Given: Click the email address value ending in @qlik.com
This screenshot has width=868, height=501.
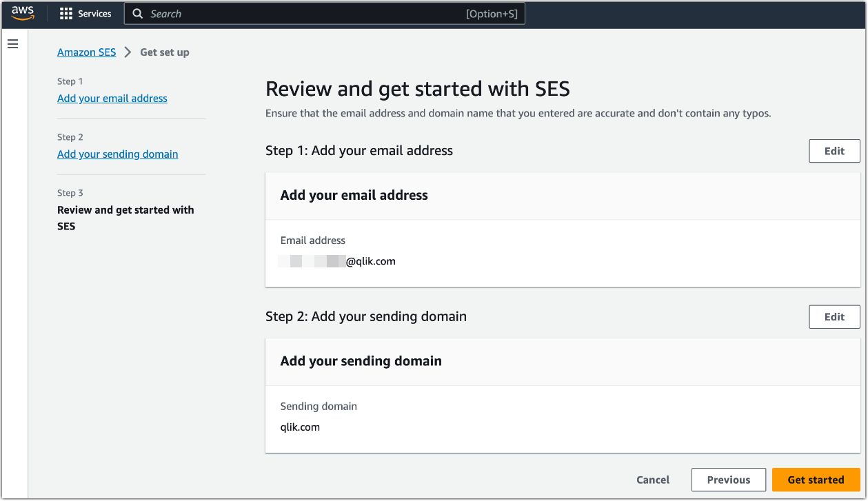Looking at the screenshot, I should 337,260.
